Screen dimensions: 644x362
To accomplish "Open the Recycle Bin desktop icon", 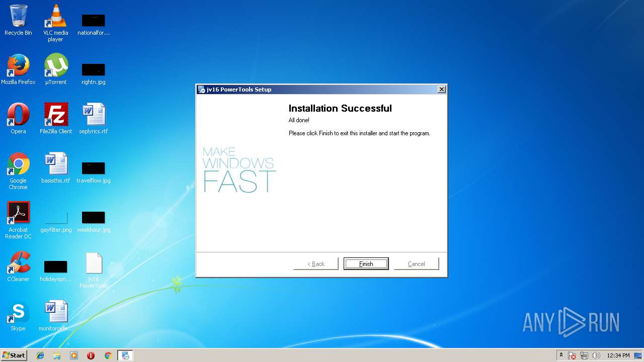I will click(18, 21).
